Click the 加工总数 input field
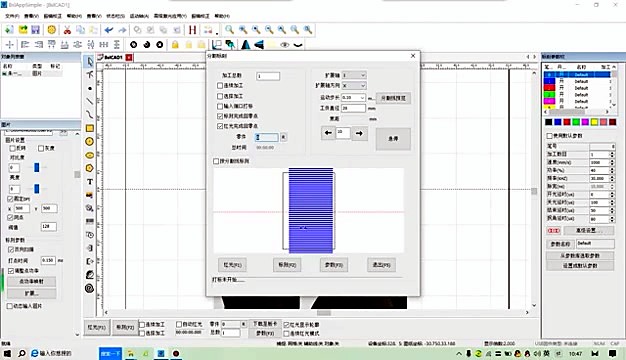Screen dimensions: 626x360 click(268, 76)
